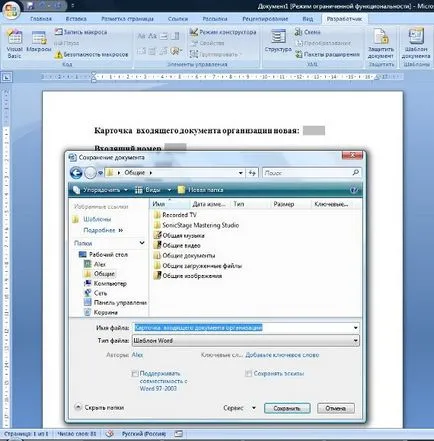434x441 pixels.
Task: Select Сеть in folder tree
Action: click(95, 293)
